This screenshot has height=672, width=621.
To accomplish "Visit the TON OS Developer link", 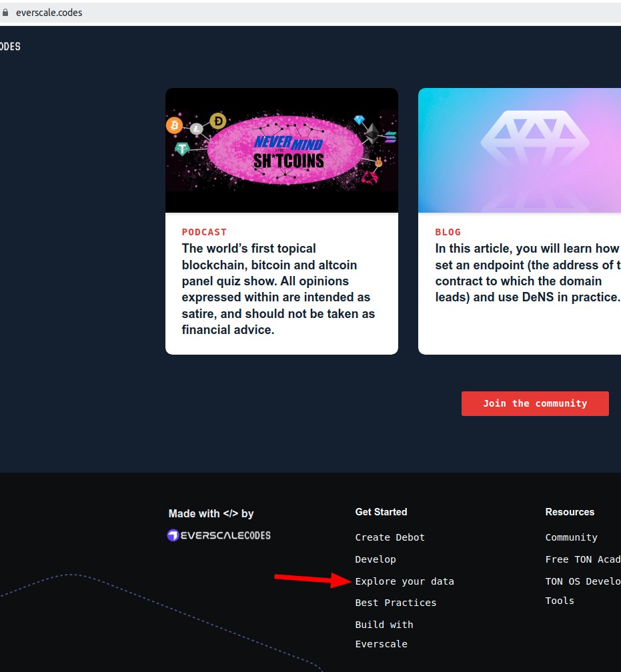I will click(x=582, y=581).
